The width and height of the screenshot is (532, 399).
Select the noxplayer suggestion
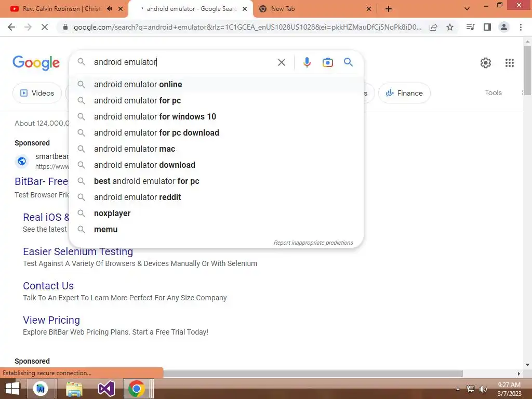pyautogui.click(x=216, y=214)
